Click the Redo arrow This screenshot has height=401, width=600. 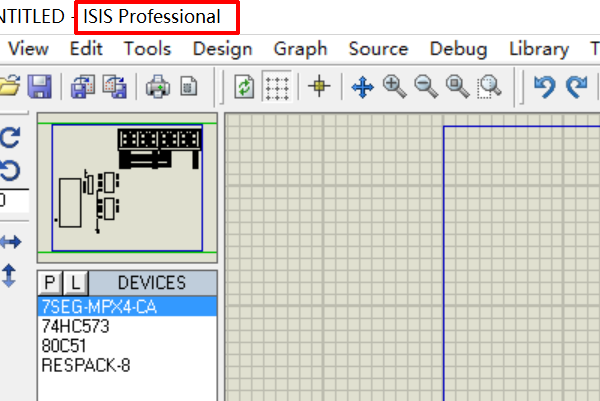[x=576, y=86]
